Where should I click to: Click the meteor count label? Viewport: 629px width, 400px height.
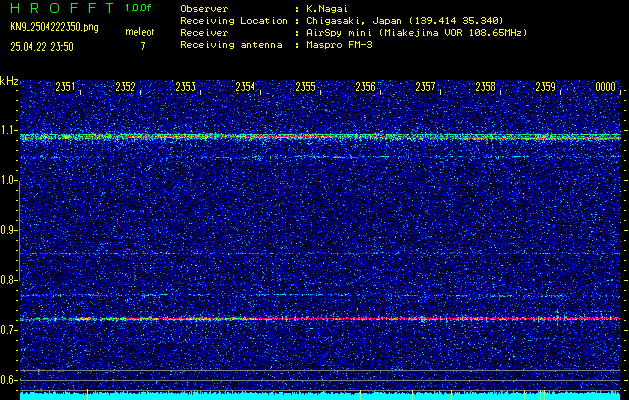(x=140, y=32)
